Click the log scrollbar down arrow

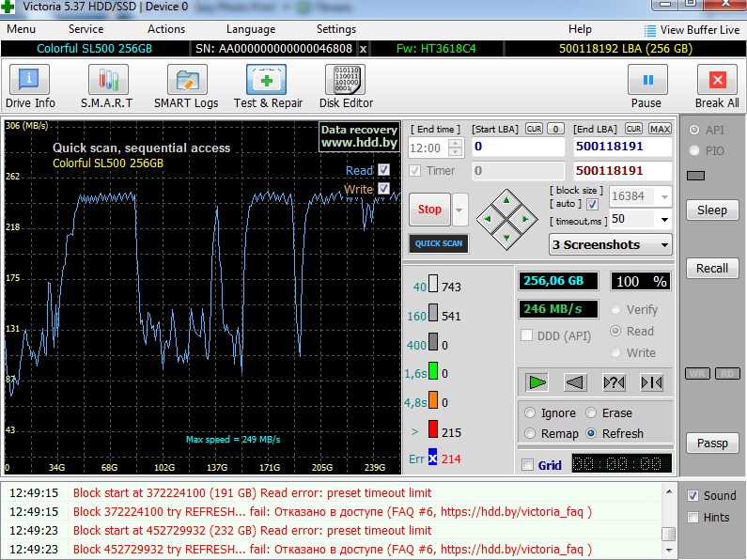pos(669,550)
